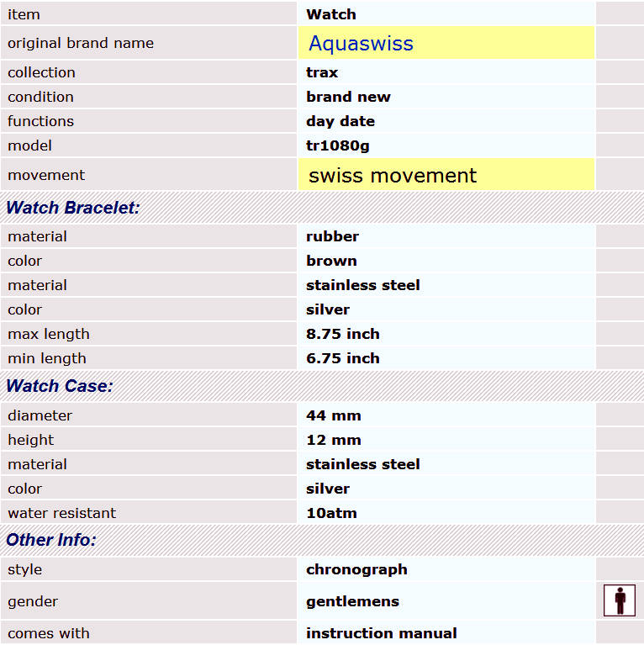Select the 6.75 inch min length value

point(342,358)
